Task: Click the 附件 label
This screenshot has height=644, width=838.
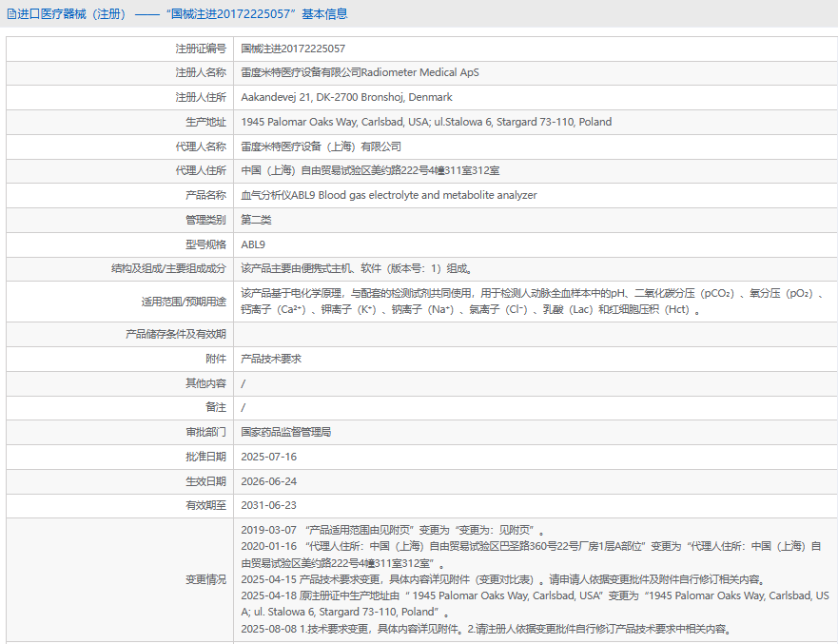Action: pyautogui.click(x=216, y=359)
